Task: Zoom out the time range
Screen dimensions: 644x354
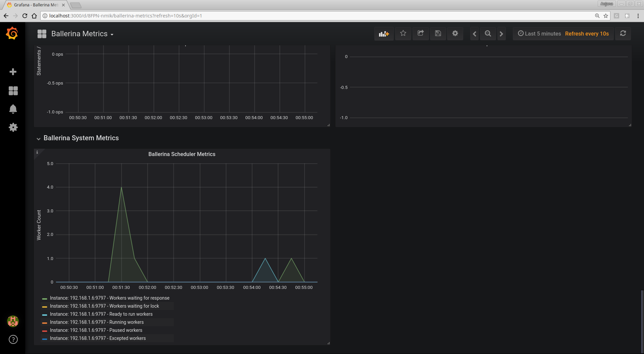Action: [x=488, y=34]
